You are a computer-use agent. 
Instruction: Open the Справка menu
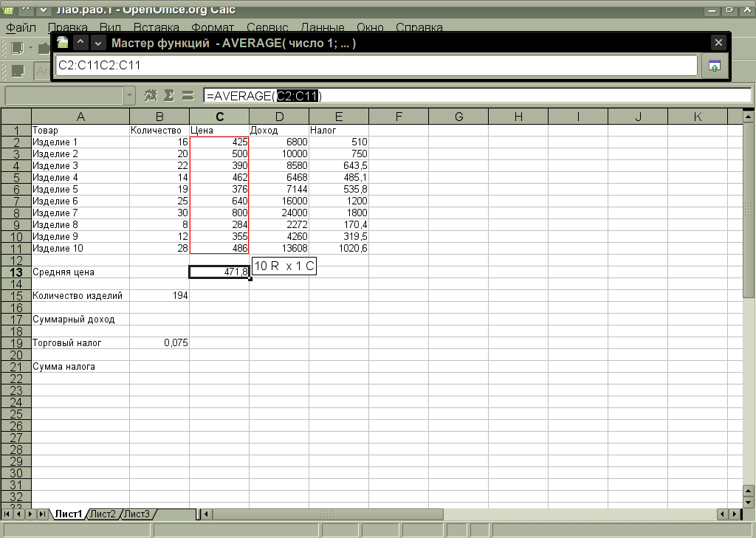point(419,28)
